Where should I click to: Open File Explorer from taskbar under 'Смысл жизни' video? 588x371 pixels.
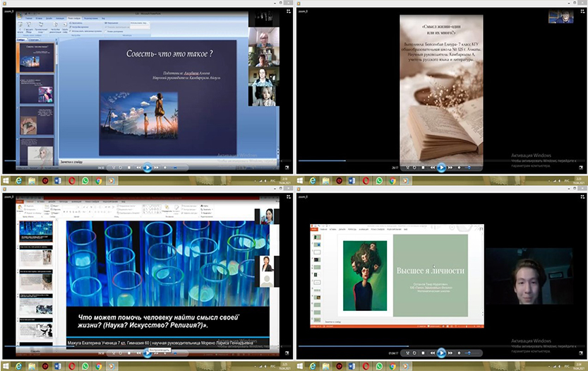pyautogui.click(x=325, y=181)
